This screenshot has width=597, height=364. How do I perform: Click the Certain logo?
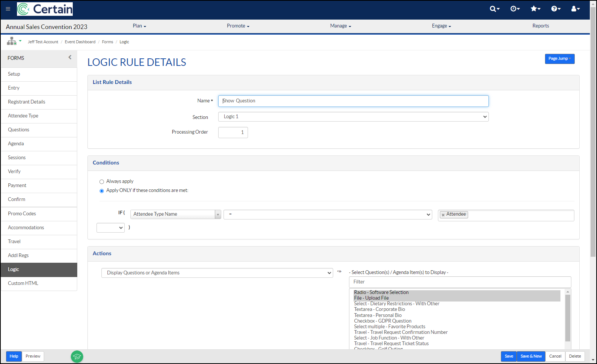[45, 9]
